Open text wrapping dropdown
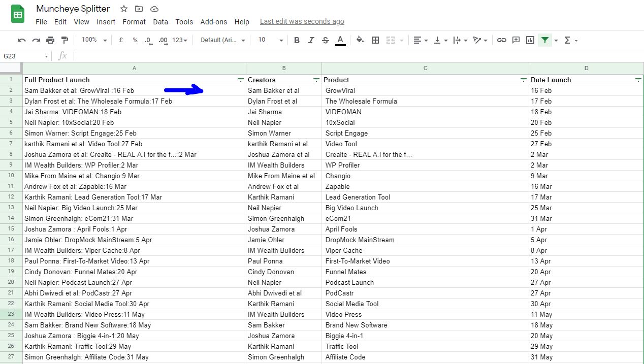 pyautogui.click(x=461, y=40)
